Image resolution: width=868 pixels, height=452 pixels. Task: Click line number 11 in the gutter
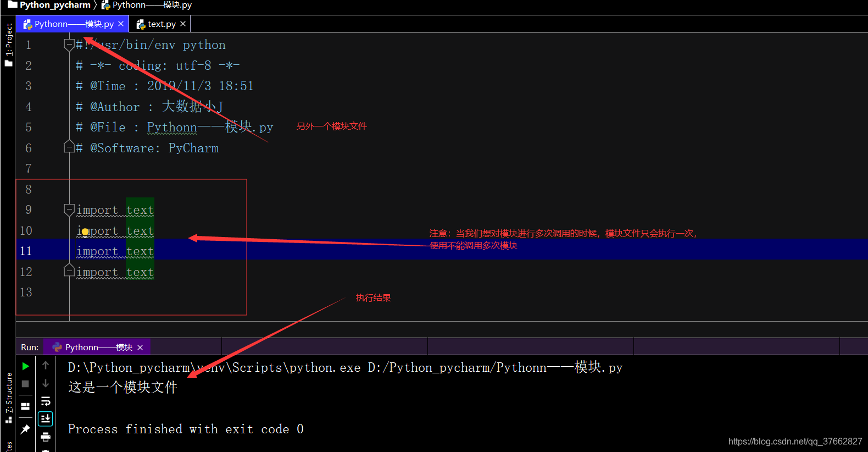[26, 251]
